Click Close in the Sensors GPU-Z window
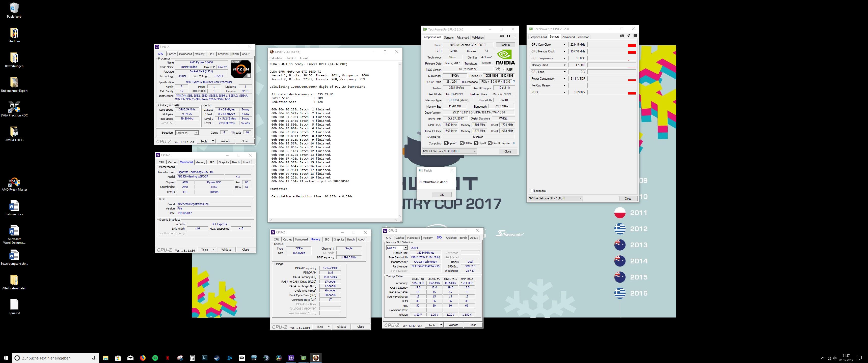Image resolution: width=868 pixels, height=363 pixels. coord(628,198)
